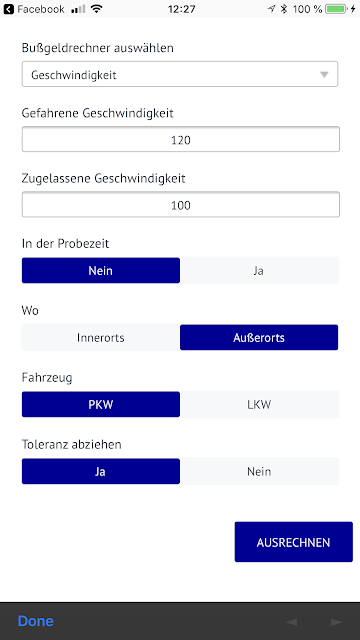
Task: Tap the location arrow status icon
Action: coord(271,9)
